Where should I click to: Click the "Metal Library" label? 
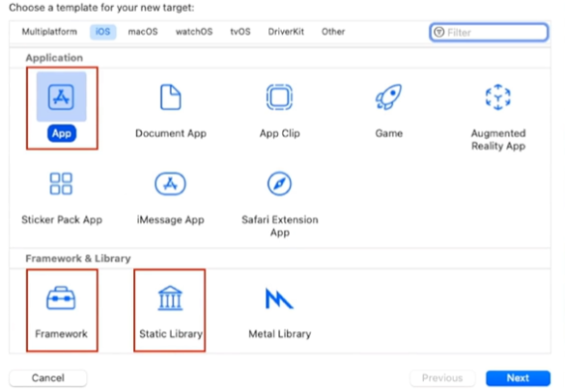[280, 334]
